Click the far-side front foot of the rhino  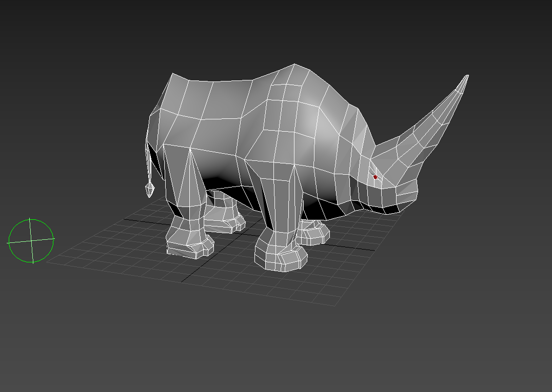pos(314,233)
